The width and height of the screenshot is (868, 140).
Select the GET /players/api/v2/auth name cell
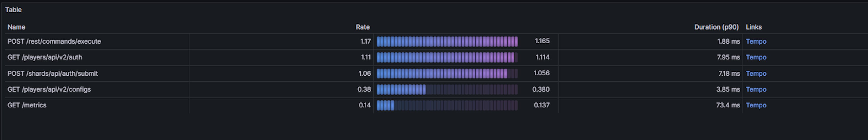coord(45,57)
